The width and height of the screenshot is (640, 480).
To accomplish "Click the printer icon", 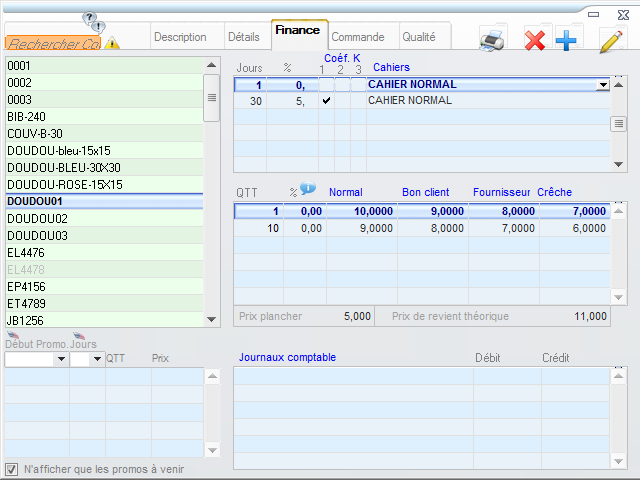I will pos(493,40).
